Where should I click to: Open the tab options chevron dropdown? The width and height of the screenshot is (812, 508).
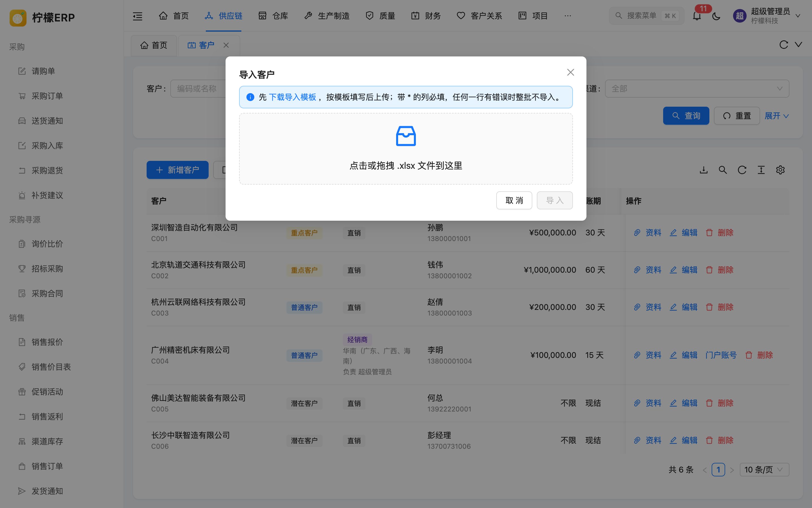[x=798, y=45]
